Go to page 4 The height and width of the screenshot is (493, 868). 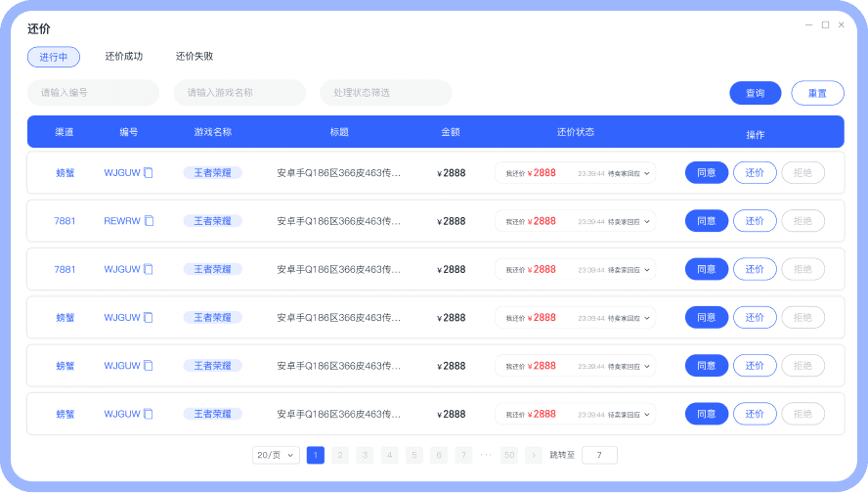tap(389, 455)
